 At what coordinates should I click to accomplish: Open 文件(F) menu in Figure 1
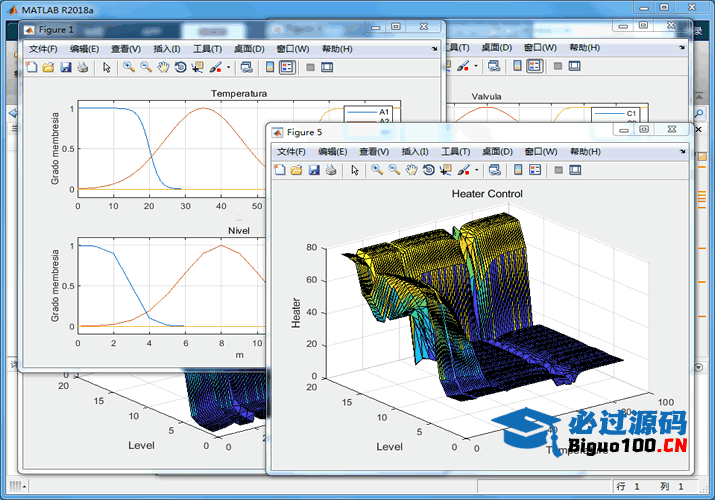point(43,49)
